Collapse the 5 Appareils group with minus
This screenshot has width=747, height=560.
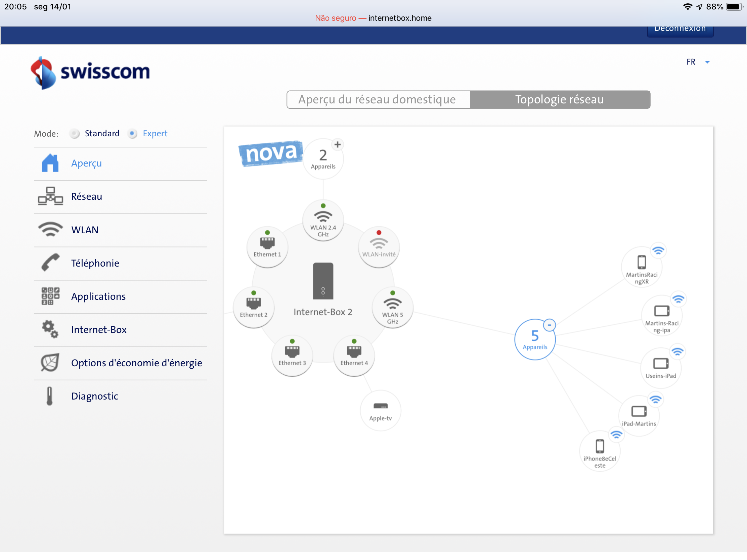coord(549,325)
